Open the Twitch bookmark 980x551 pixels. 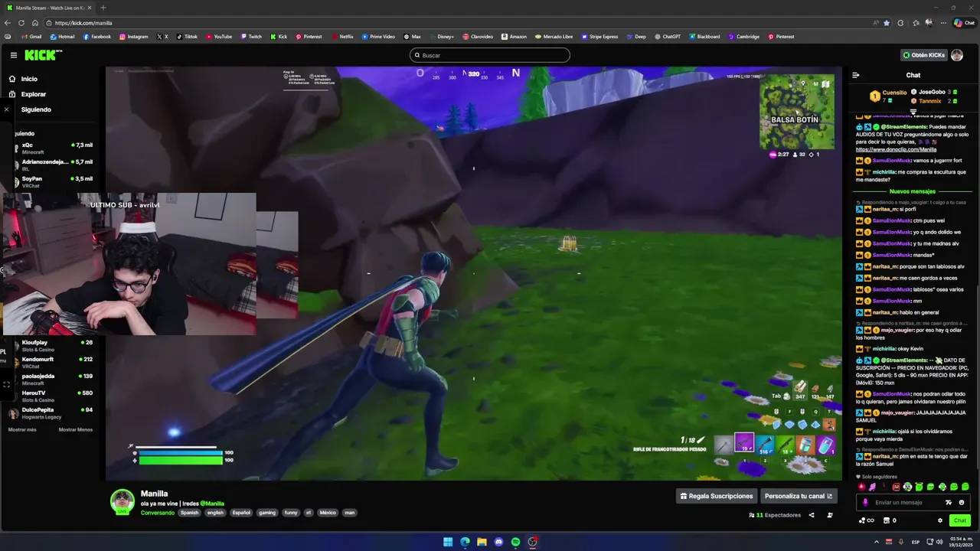pos(251,37)
